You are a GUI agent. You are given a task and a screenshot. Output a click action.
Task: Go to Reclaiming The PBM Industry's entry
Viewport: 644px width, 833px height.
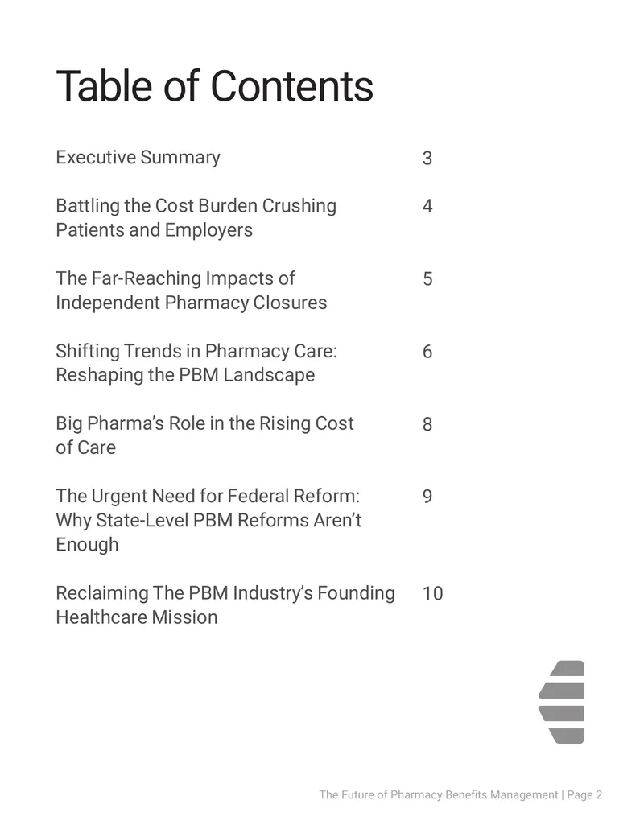[225, 605]
